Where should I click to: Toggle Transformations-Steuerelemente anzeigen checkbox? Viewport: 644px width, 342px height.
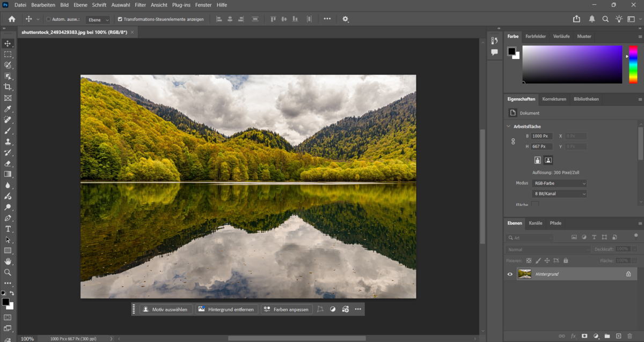pos(120,19)
